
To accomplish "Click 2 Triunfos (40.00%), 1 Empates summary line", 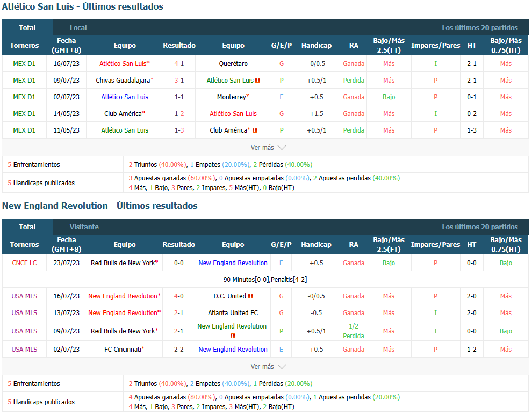I will (220, 164).
